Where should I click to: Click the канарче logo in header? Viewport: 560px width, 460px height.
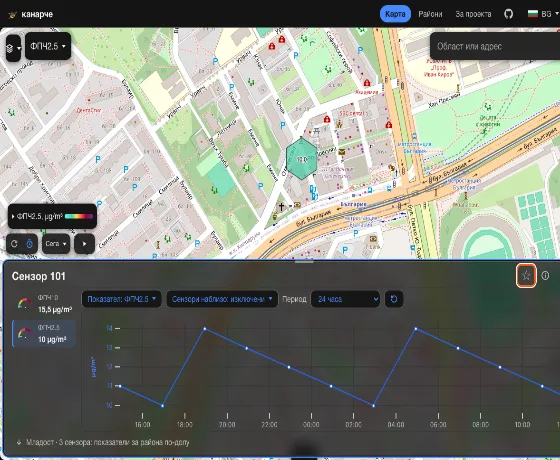(x=31, y=14)
